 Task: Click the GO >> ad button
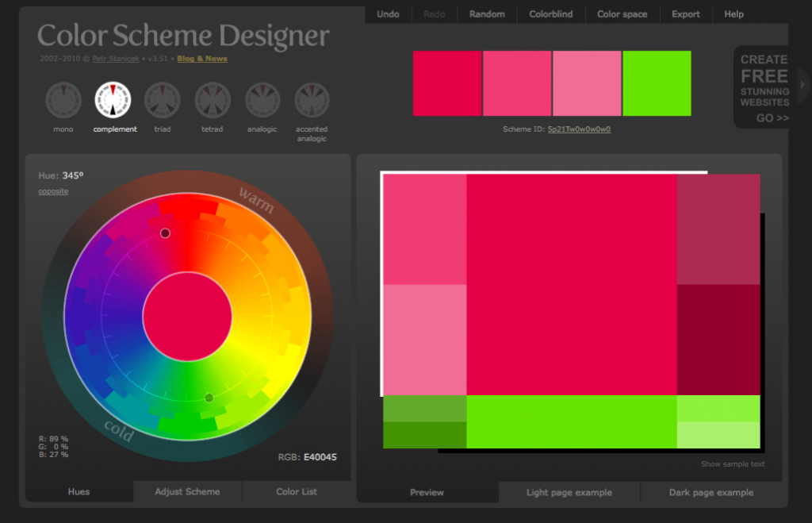coord(772,117)
